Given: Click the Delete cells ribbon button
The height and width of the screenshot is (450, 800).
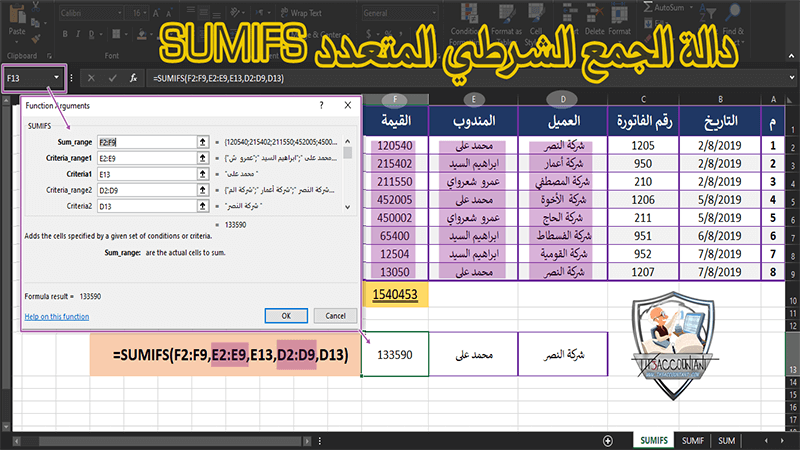Looking at the screenshot, I should pos(594,19).
